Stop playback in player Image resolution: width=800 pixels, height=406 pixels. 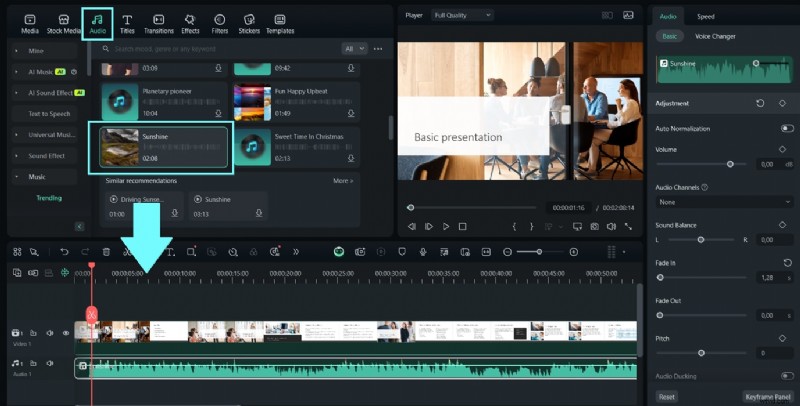click(463, 226)
